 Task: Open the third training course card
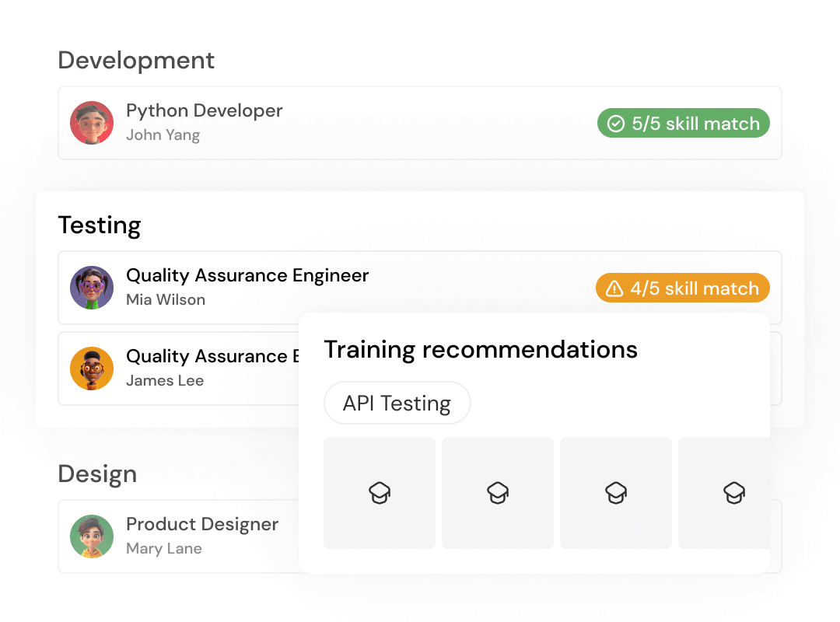click(x=616, y=493)
